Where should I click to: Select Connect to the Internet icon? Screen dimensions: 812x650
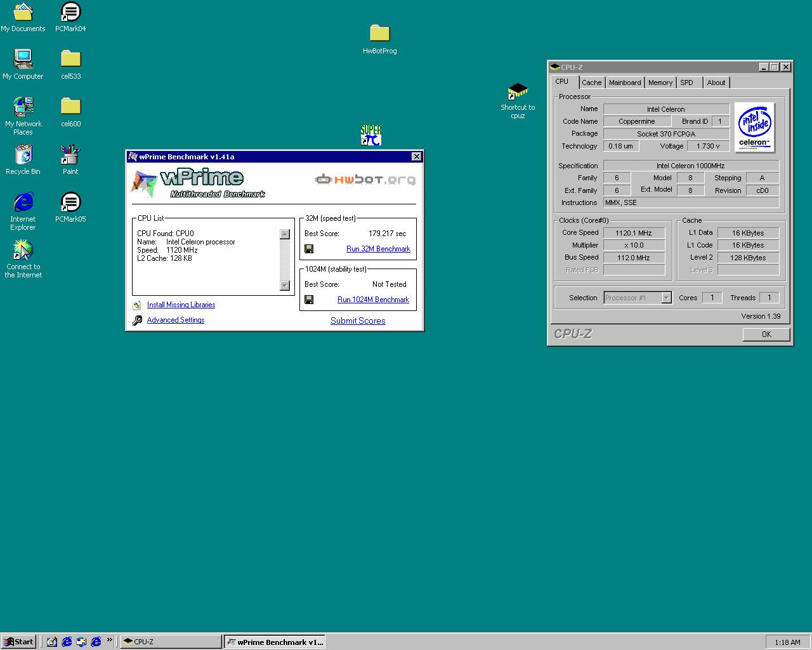coord(23,259)
